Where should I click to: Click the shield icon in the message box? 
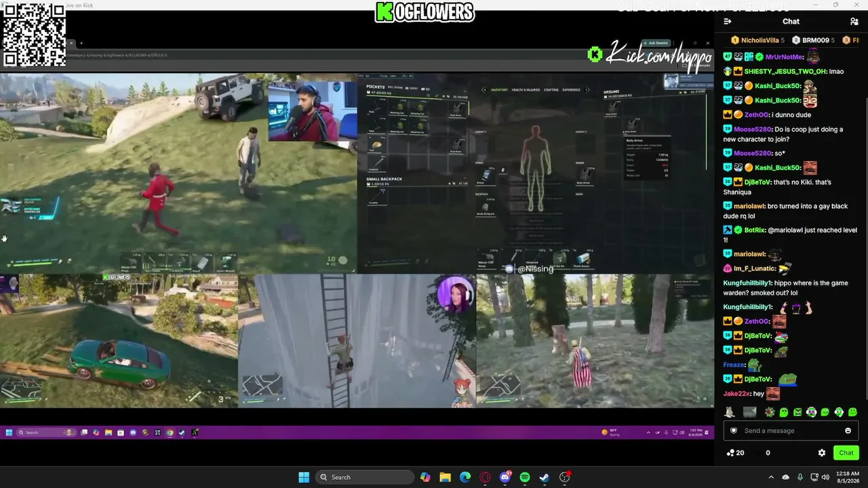point(733,430)
